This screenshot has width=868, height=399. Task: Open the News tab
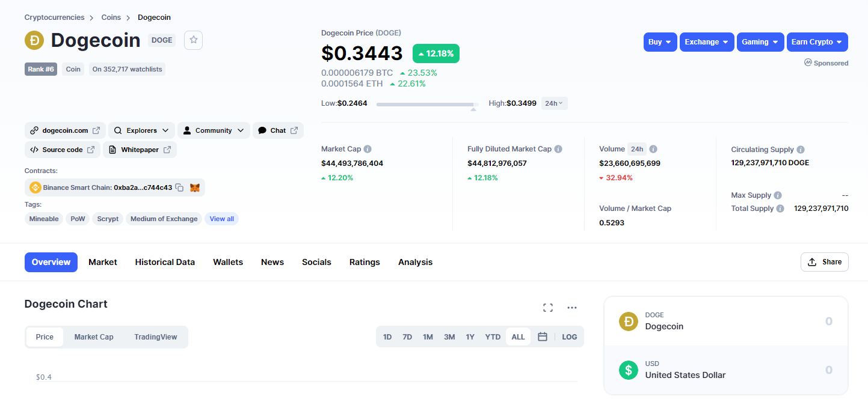(x=272, y=262)
